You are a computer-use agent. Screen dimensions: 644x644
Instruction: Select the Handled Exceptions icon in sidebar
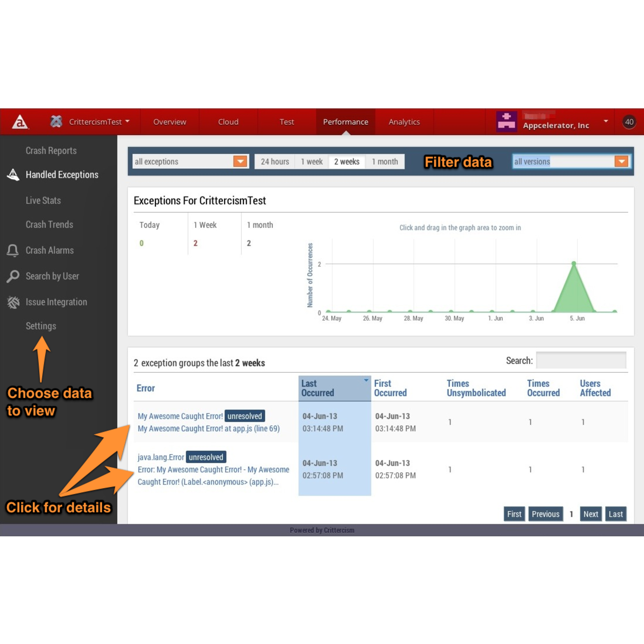[13, 174]
